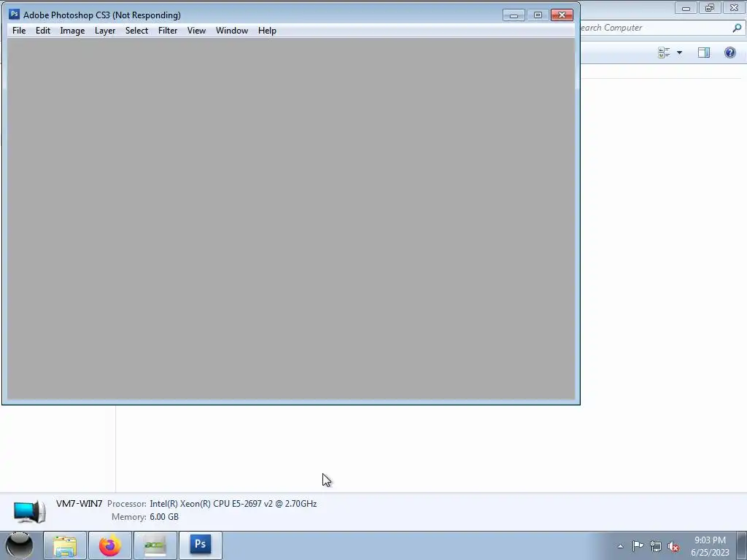
Task: Open the Window menu
Action: tap(232, 31)
